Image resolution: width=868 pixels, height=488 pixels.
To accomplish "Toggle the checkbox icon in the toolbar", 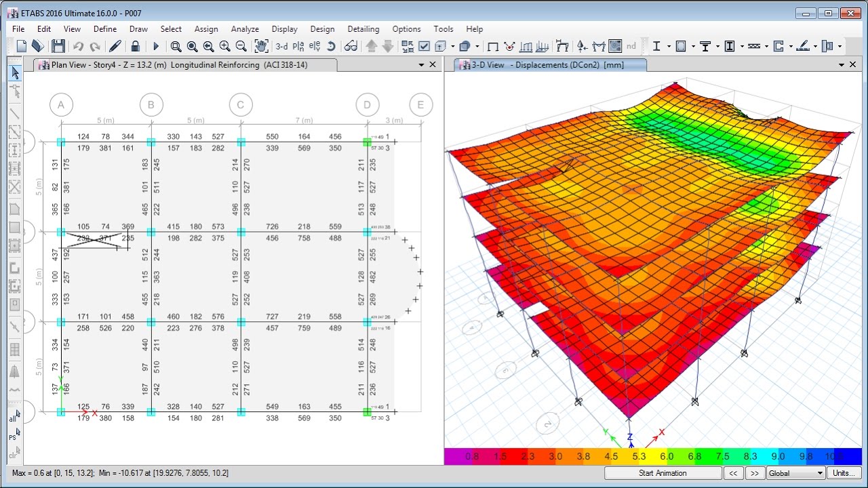I will 425,46.
